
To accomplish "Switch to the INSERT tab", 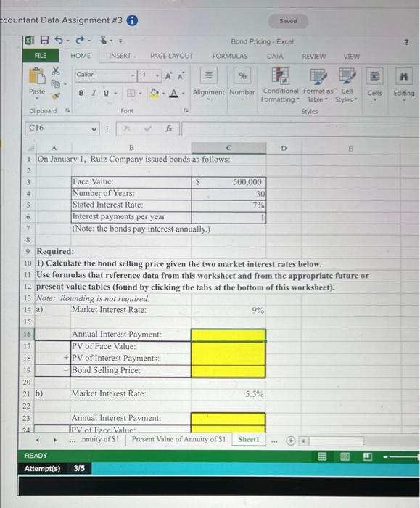I will (120, 56).
